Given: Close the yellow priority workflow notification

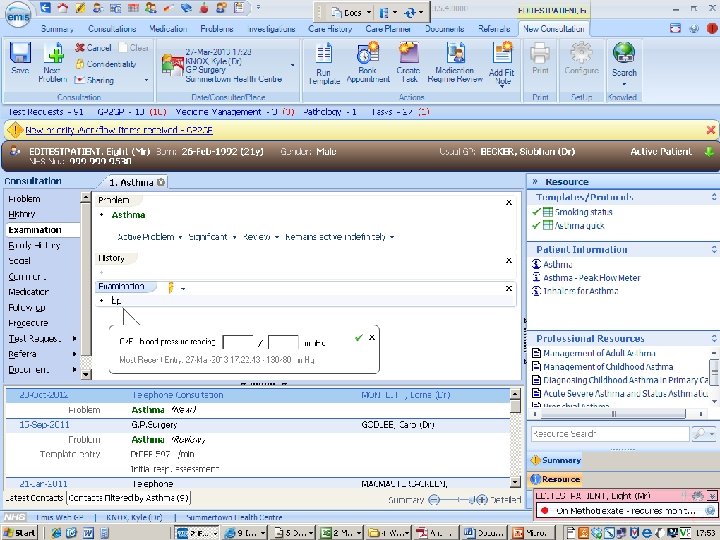Looking at the screenshot, I should click(x=710, y=130).
